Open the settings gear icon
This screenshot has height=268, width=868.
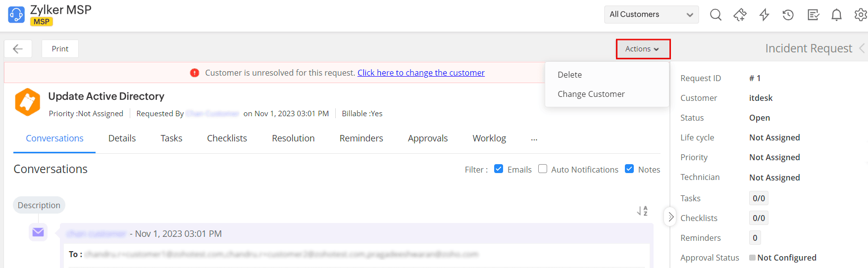tap(861, 15)
